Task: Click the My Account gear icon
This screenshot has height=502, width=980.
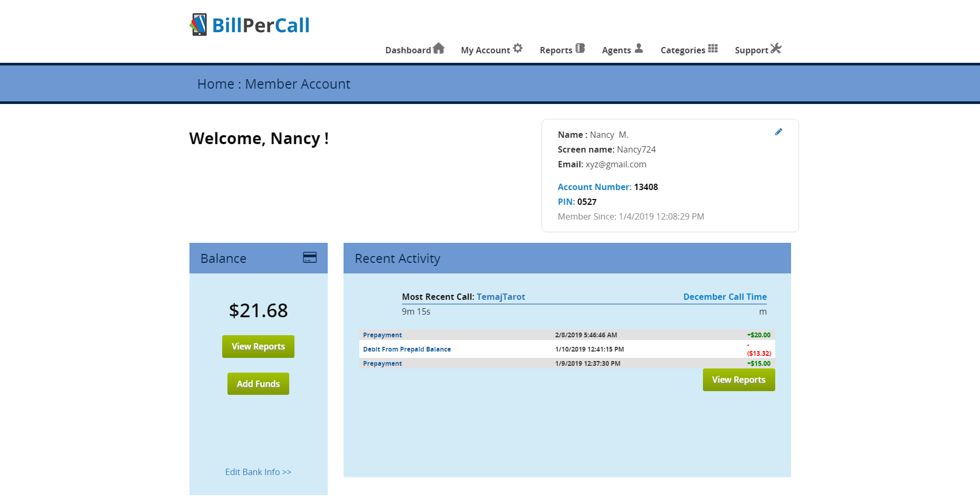Action: click(518, 49)
